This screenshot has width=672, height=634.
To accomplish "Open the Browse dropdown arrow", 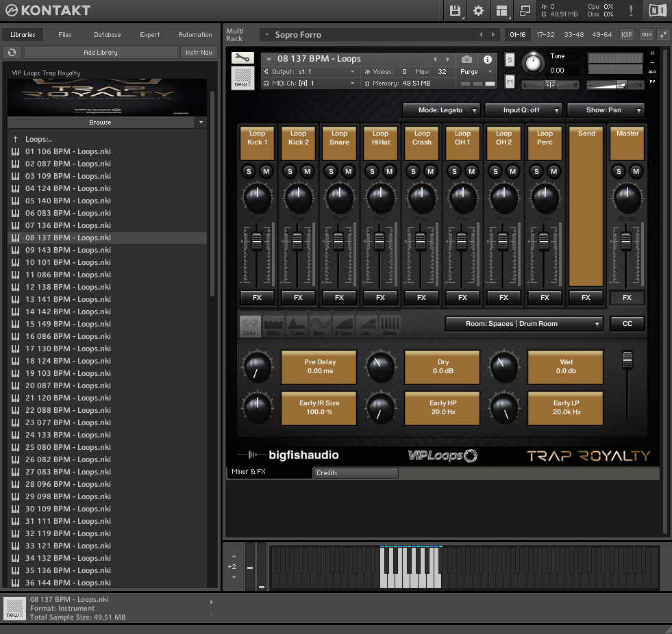I will tap(201, 123).
